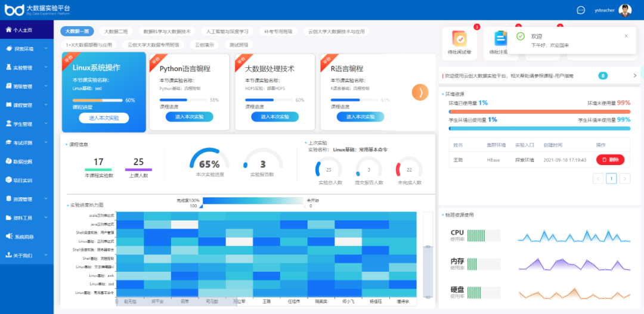This screenshot has width=644, height=314.
Task: Select the 人工智能与深度学习 class tab
Action: (227, 32)
